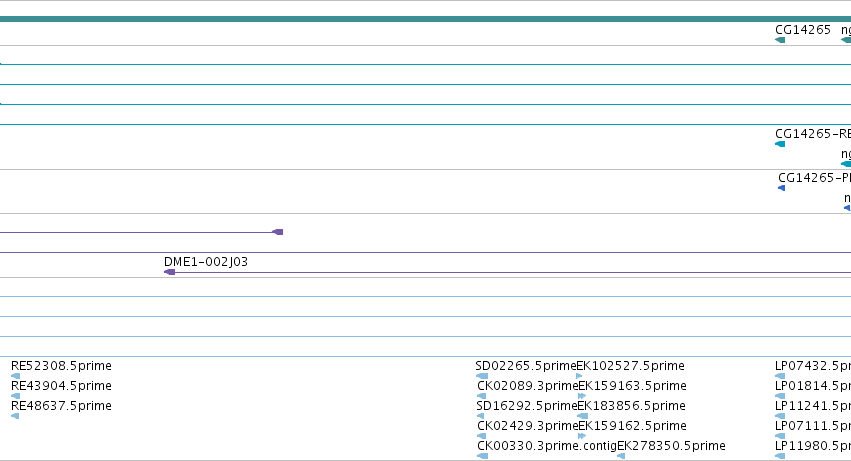Viewport: 851px width, 461px height.
Task: Open the RE48637.5prime EST label
Action: [x=61, y=406]
